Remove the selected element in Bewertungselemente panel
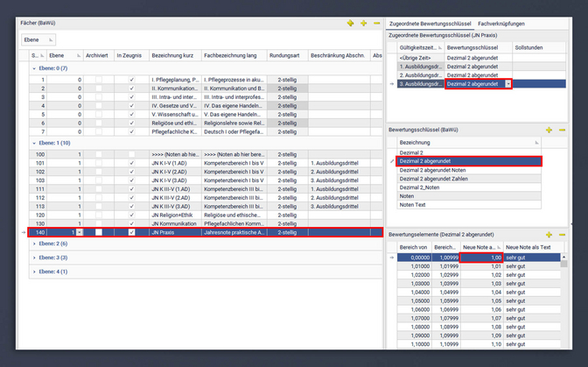Viewport: 588px width, 367px height. 561,235
